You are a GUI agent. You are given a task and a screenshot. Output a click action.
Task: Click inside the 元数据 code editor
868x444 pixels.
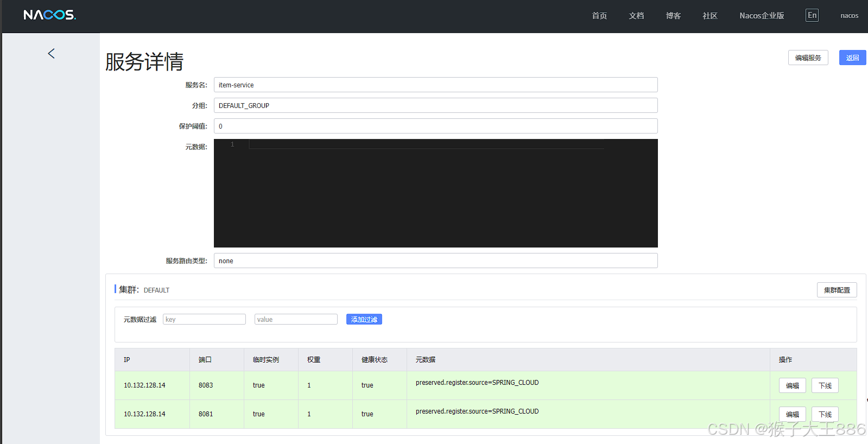pyautogui.click(x=436, y=193)
